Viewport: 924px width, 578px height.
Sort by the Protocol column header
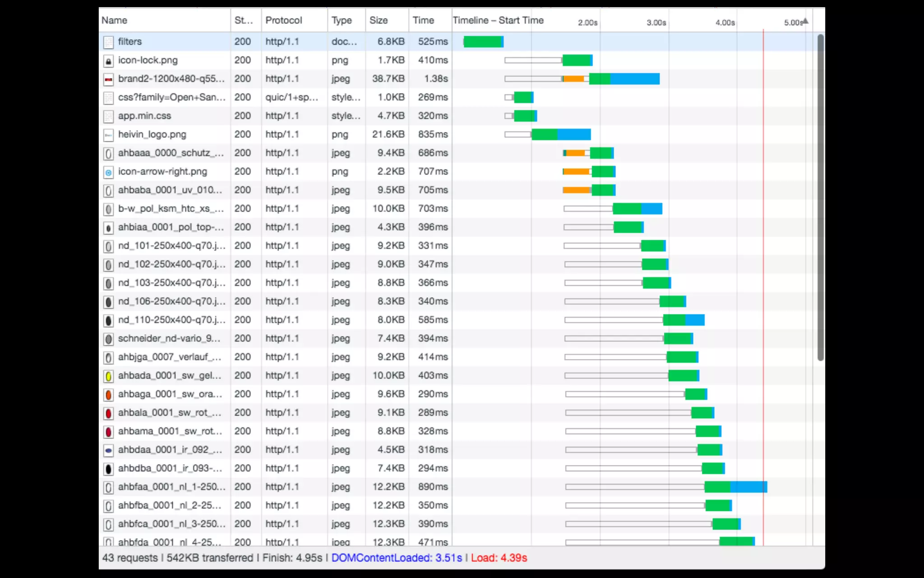click(x=283, y=20)
